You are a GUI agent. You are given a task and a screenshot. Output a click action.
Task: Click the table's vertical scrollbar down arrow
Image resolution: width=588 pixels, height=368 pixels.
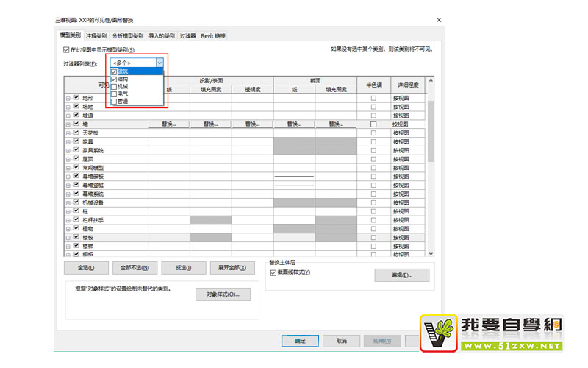point(431,254)
